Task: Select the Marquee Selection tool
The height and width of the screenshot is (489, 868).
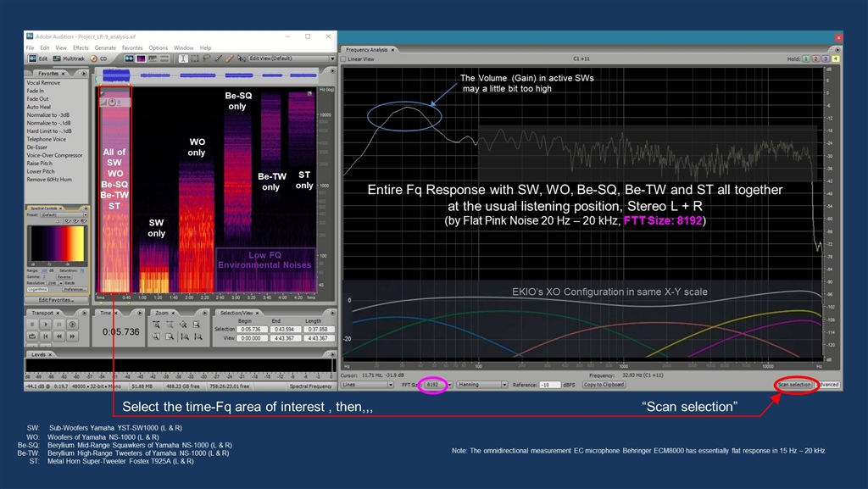Action: [x=194, y=58]
